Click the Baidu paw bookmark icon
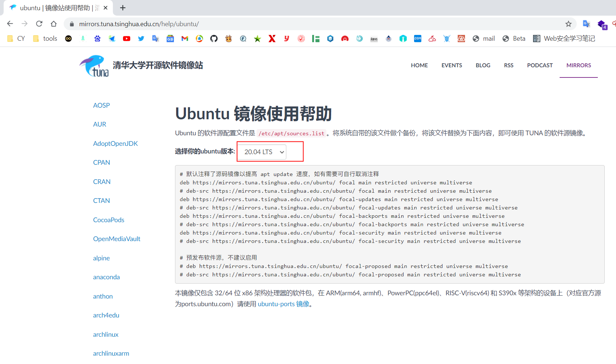 [x=98, y=39]
